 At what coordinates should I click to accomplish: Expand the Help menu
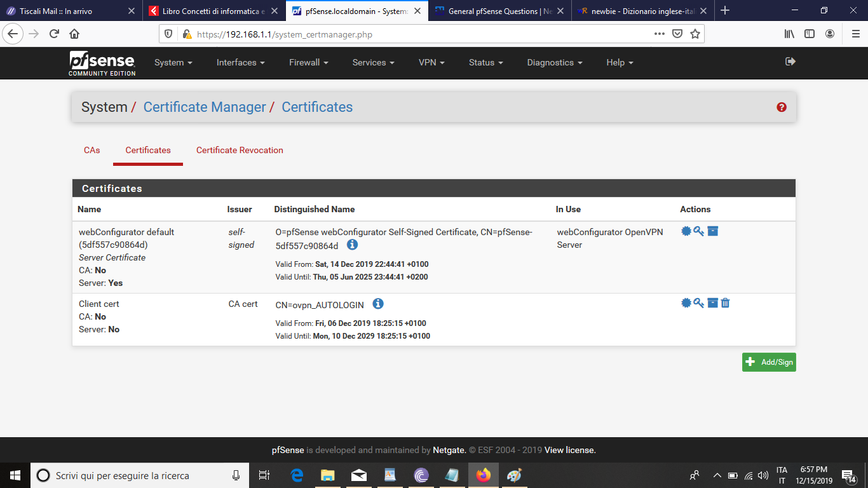(620, 62)
